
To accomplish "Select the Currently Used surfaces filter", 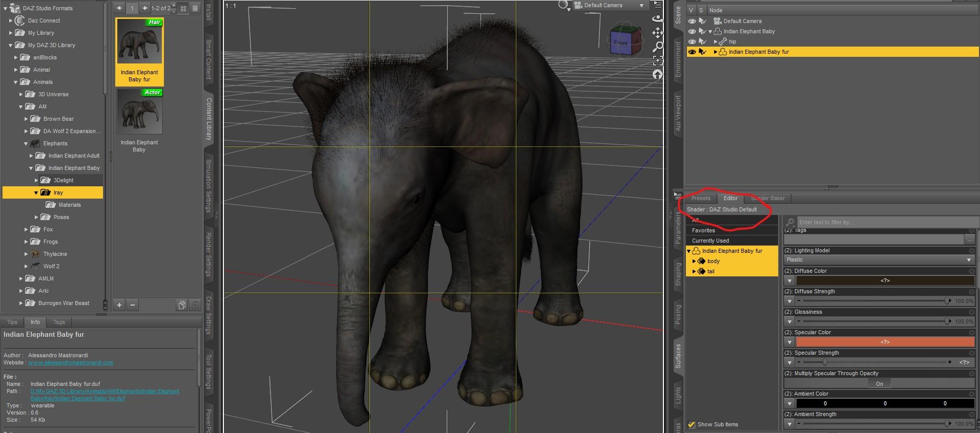I will pos(732,241).
